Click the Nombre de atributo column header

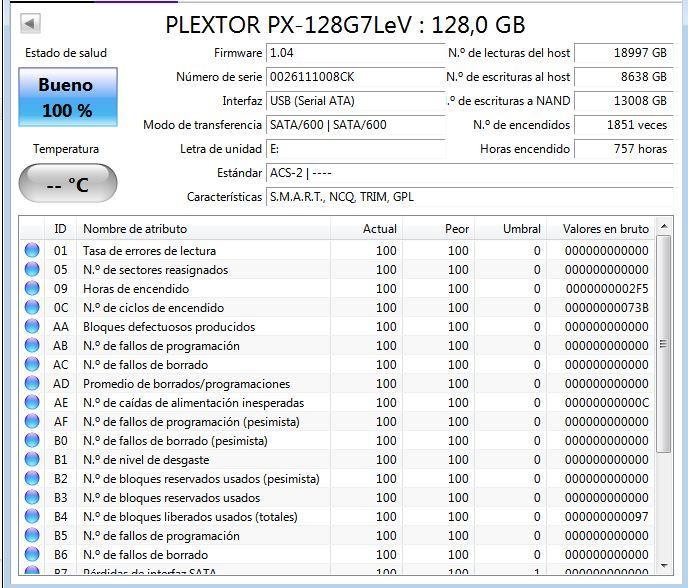tap(203, 229)
